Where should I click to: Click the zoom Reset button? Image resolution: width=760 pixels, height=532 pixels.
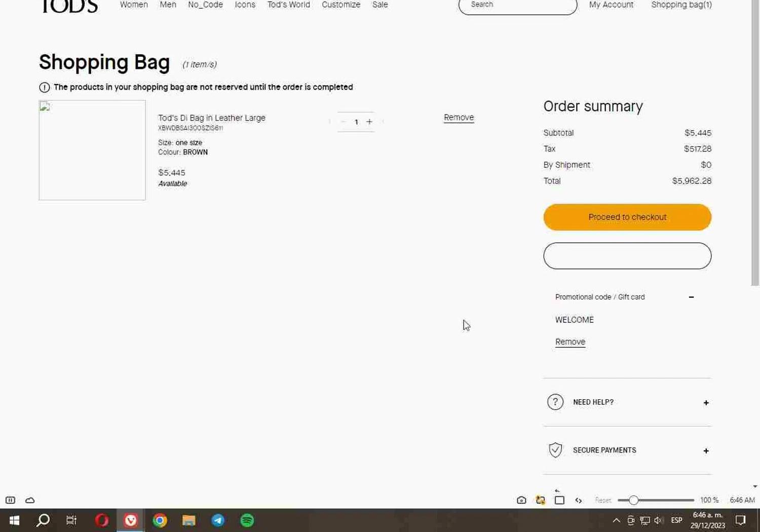[x=603, y=500]
